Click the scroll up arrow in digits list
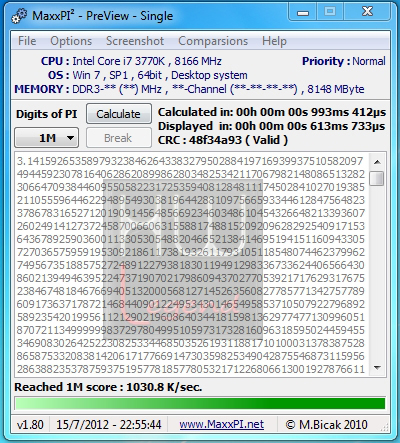Viewport: 400px width, 443px height. click(377, 162)
